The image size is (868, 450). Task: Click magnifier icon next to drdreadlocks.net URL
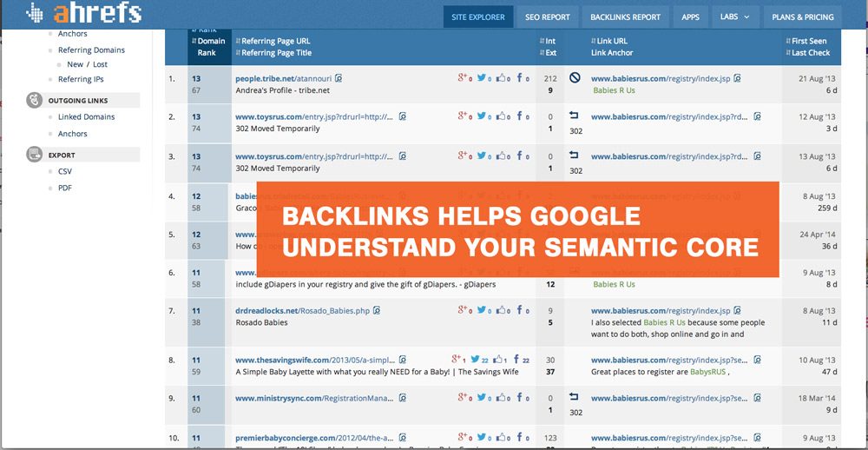click(x=377, y=311)
